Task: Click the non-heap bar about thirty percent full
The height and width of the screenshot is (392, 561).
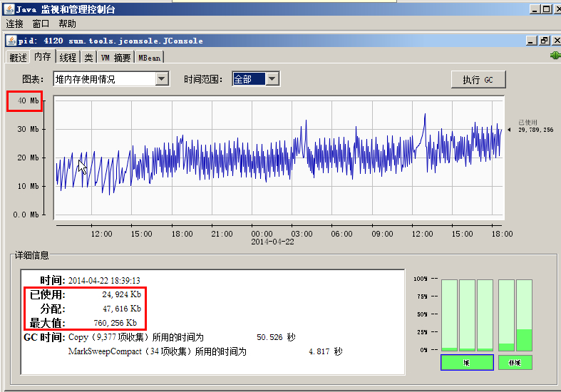Action: 524,315
